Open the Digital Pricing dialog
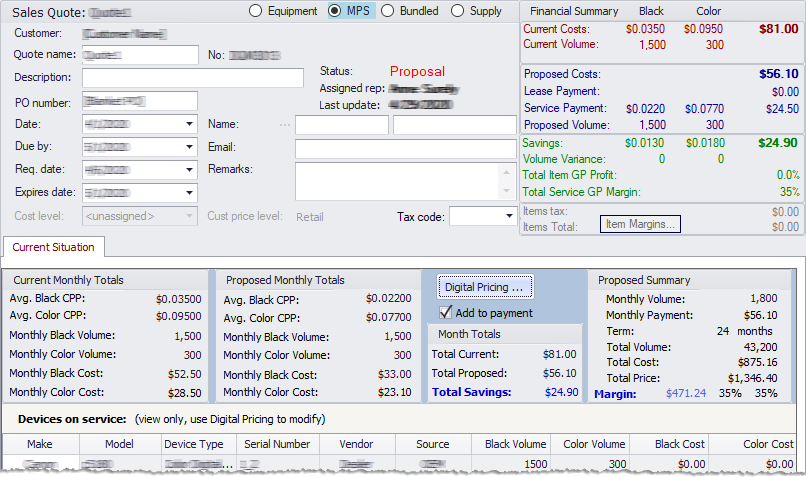 pyautogui.click(x=485, y=287)
